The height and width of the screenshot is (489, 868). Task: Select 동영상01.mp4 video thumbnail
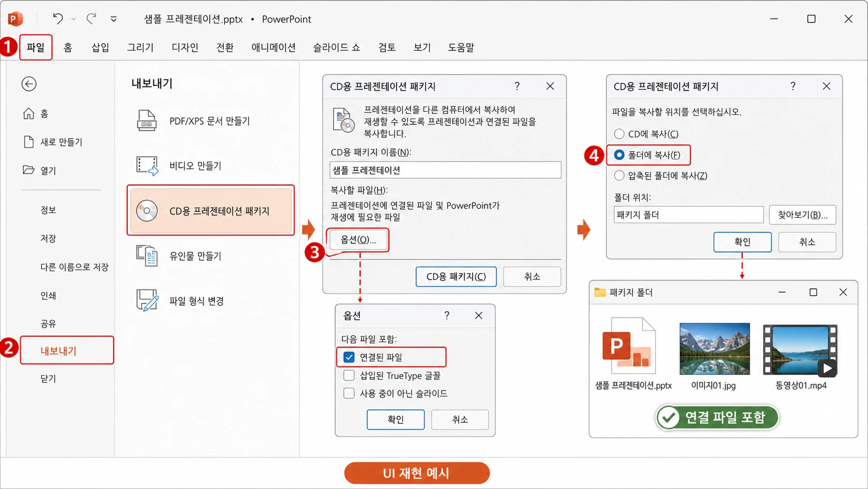800,350
